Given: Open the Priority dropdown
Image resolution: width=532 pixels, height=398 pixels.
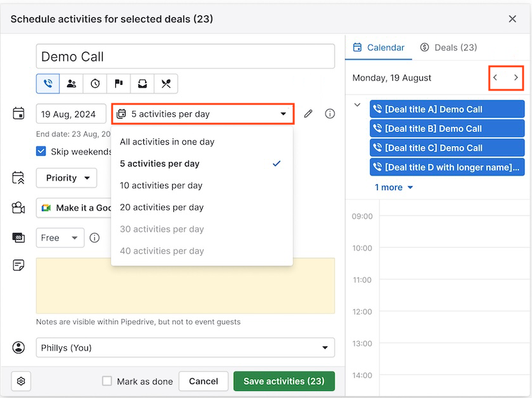Looking at the screenshot, I should (x=66, y=178).
